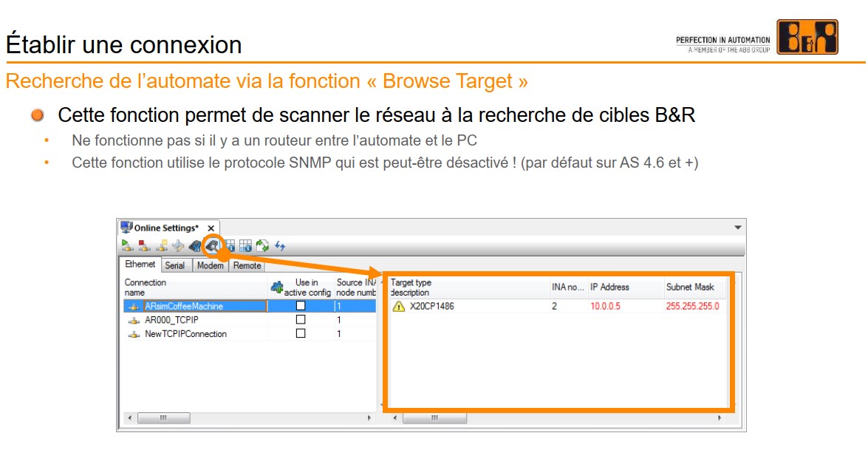Click source node number 1 for NewTCPIPConnection
The image size is (868, 450).
click(x=339, y=334)
